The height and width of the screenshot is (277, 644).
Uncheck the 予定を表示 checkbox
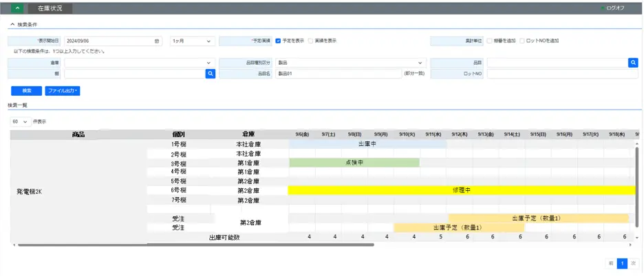pyautogui.click(x=278, y=41)
